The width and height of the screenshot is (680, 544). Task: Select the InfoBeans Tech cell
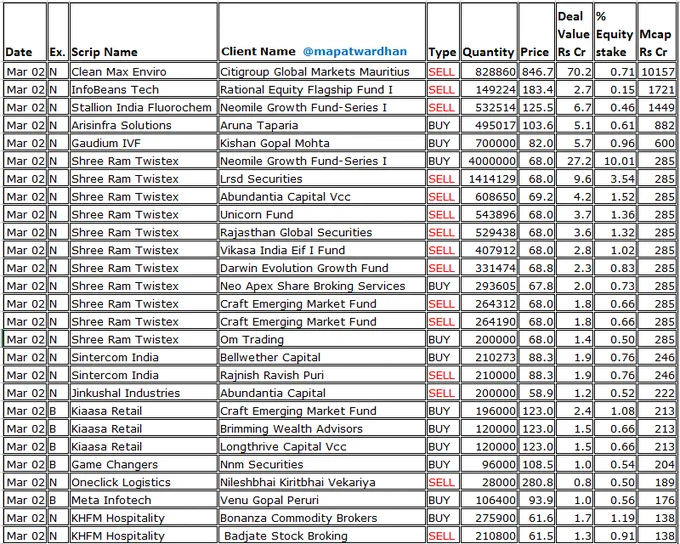[144, 89]
